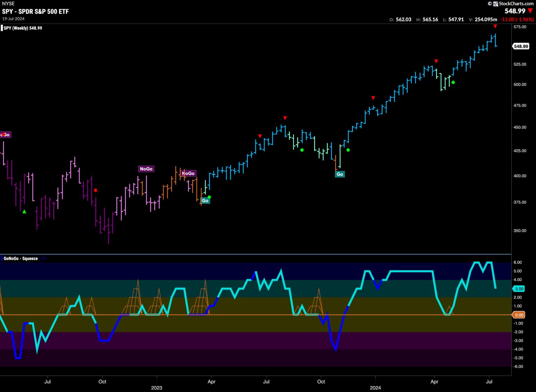Click the NoGo label near early 2023
Screen dimensions: 536x392
click(x=146, y=169)
